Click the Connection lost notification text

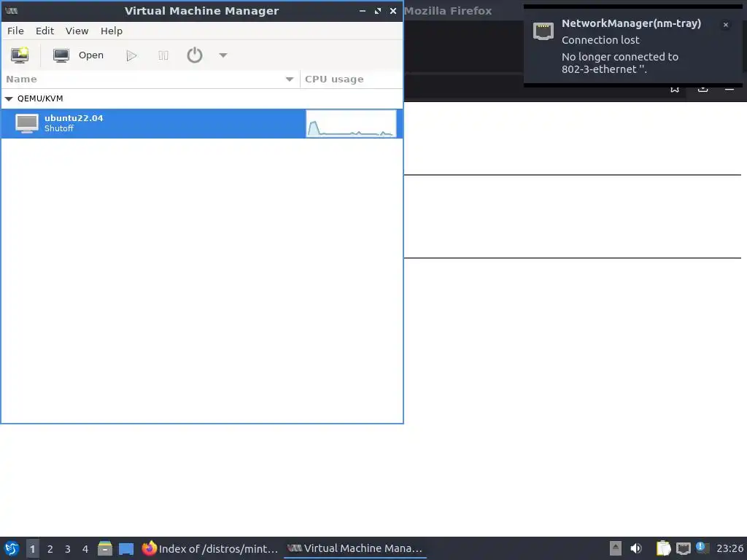(x=600, y=40)
